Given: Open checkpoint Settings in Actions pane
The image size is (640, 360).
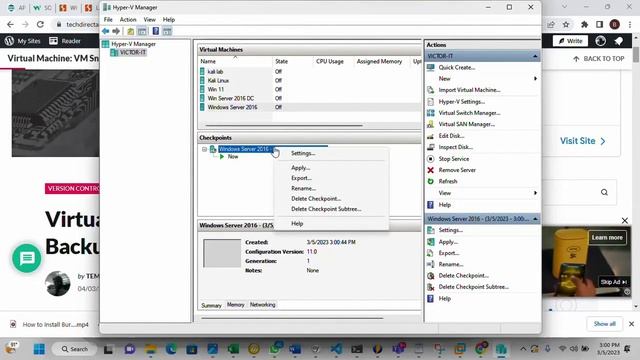Looking at the screenshot, I should pyautogui.click(x=451, y=230).
